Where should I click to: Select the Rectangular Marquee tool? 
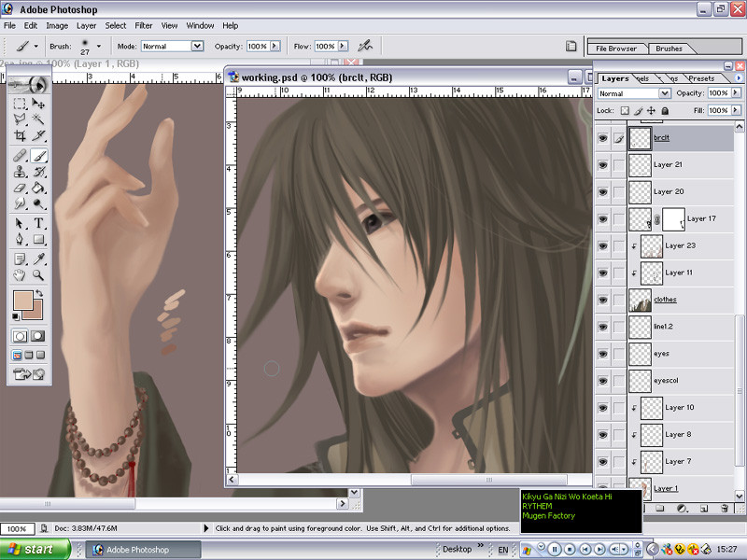pos(20,104)
